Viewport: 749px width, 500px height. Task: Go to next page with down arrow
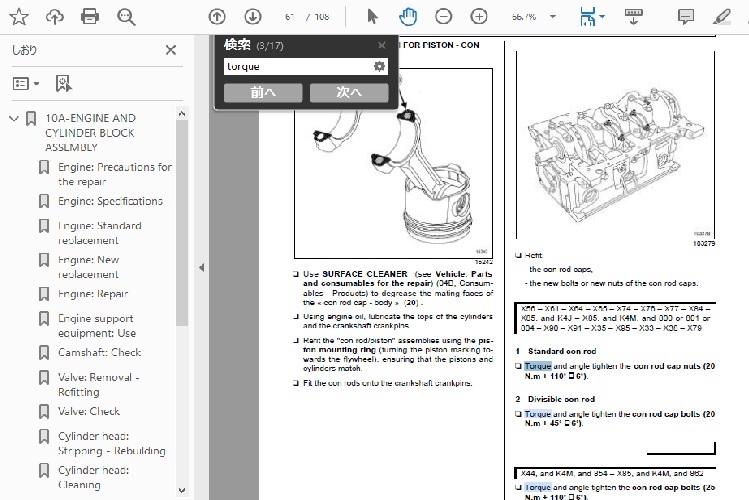click(253, 17)
